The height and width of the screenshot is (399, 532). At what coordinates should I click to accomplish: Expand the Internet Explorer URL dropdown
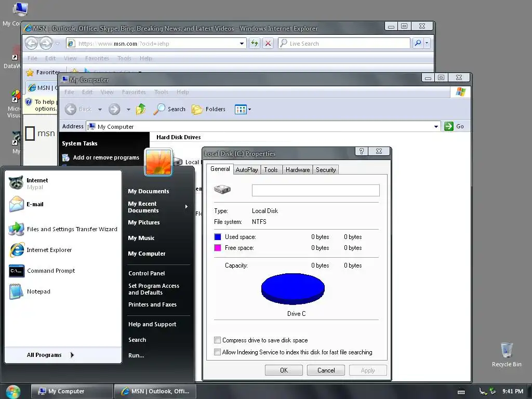(242, 44)
